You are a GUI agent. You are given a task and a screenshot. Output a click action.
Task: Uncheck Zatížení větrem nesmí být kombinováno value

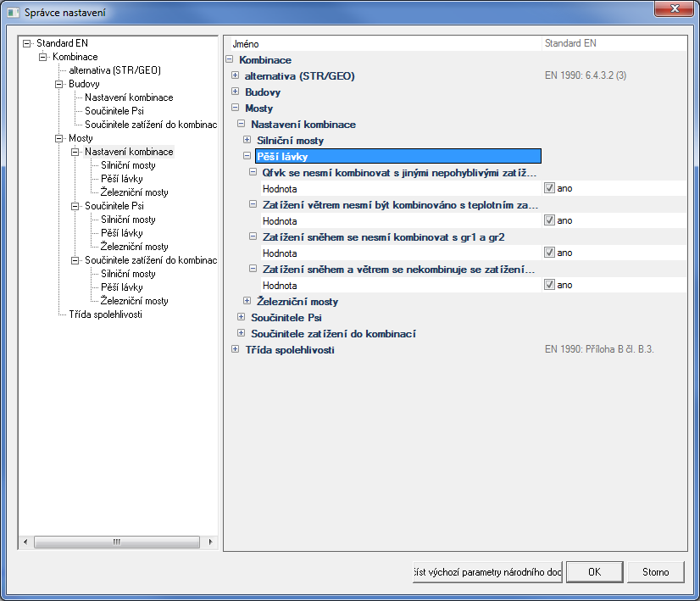(549, 220)
